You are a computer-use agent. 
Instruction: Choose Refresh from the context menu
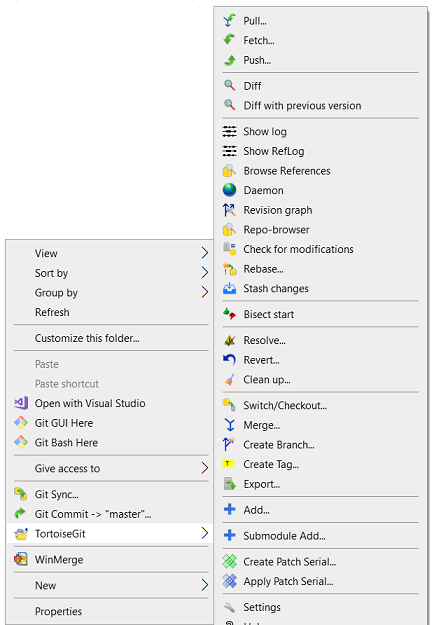[52, 312]
